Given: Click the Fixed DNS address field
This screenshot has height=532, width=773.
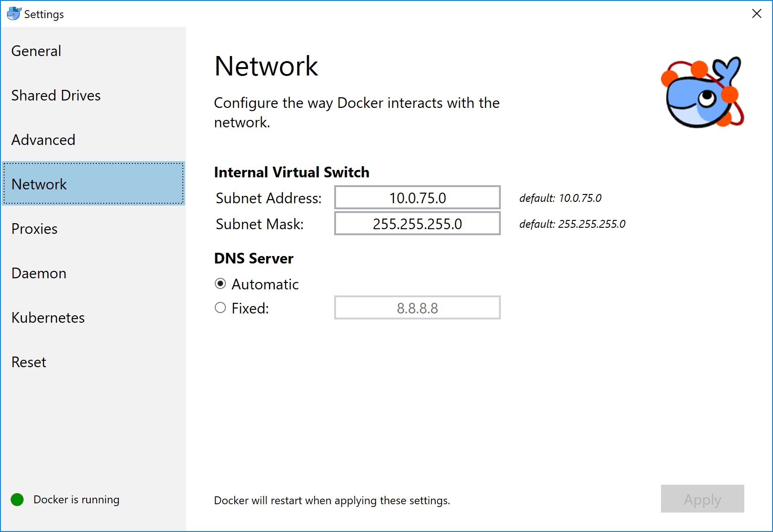Looking at the screenshot, I should (417, 307).
